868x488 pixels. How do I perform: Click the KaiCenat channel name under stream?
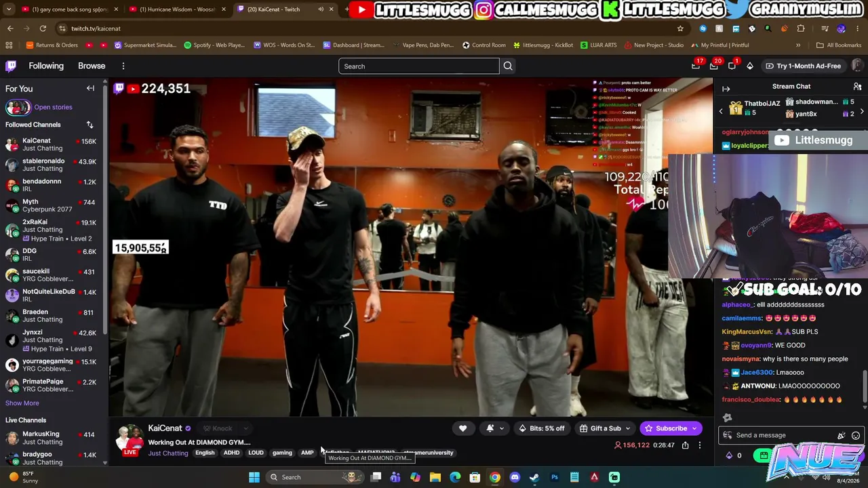[165, 428]
